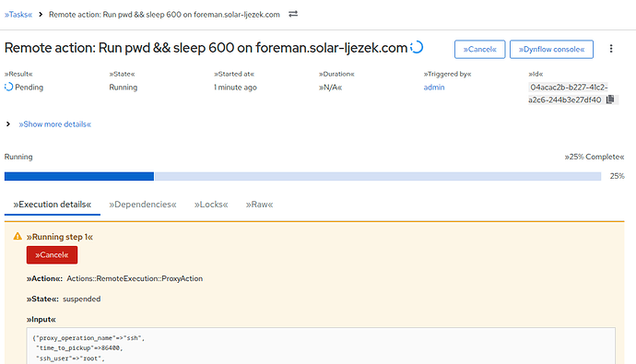Switch to the Locks tab
This screenshot has width=636, height=364.
click(211, 205)
